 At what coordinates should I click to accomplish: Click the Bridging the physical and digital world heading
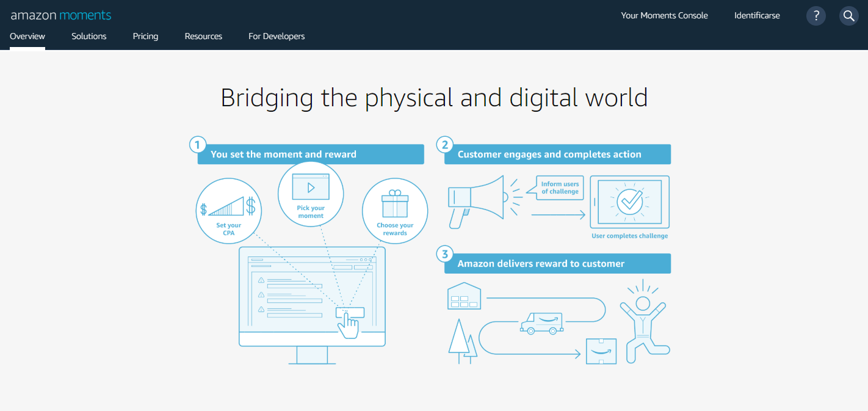[x=434, y=98]
